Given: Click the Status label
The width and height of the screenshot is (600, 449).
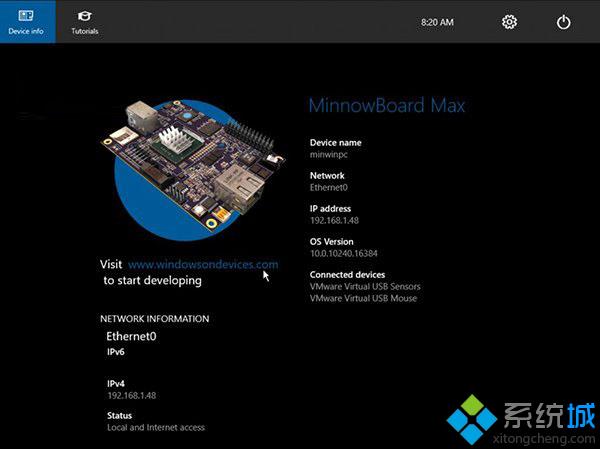Looking at the screenshot, I should coord(119,416).
